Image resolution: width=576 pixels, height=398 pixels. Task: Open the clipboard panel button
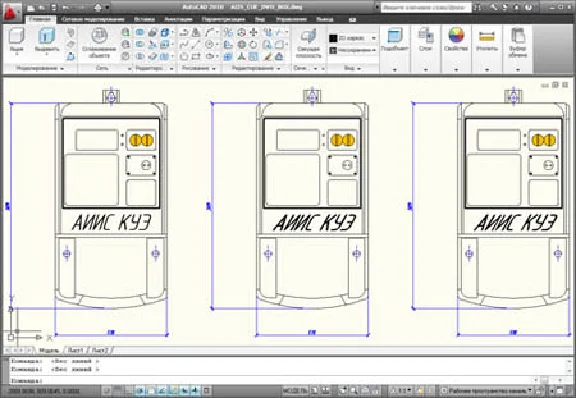tap(518, 43)
